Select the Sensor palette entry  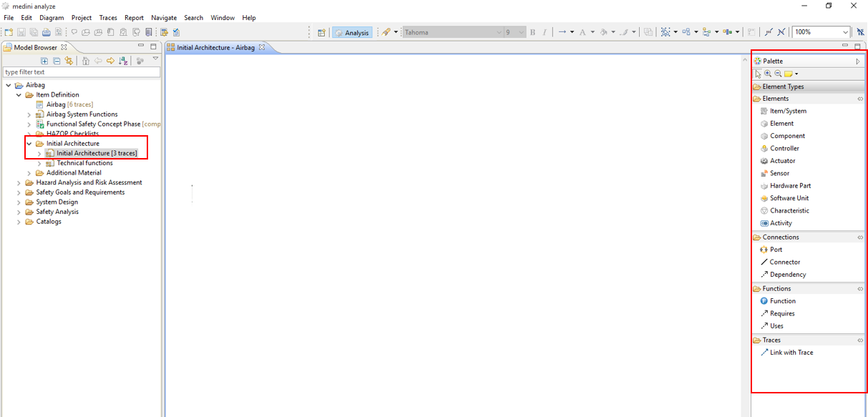click(x=774, y=173)
